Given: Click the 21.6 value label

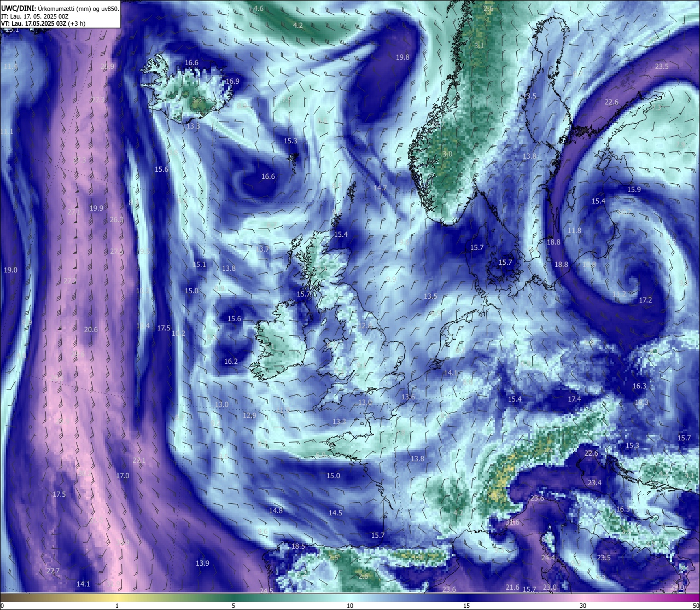Looking at the screenshot, I should 512,587.
